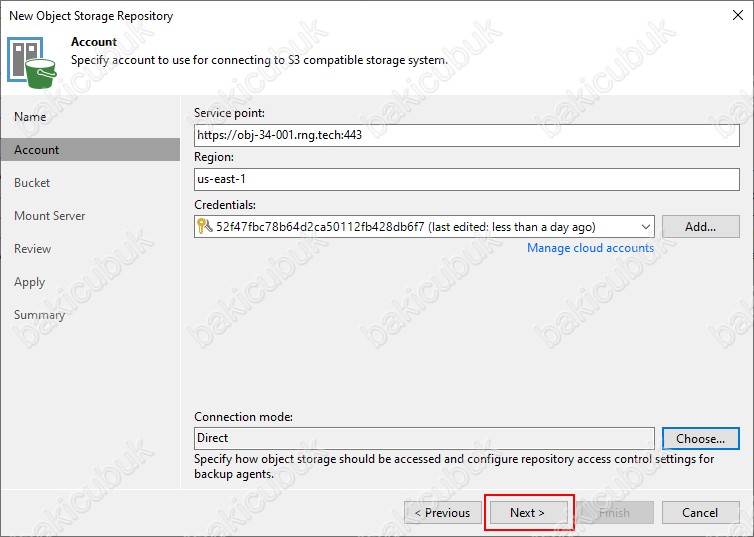
Task: Click the Connection mode Direct field
Action: (424, 438)
